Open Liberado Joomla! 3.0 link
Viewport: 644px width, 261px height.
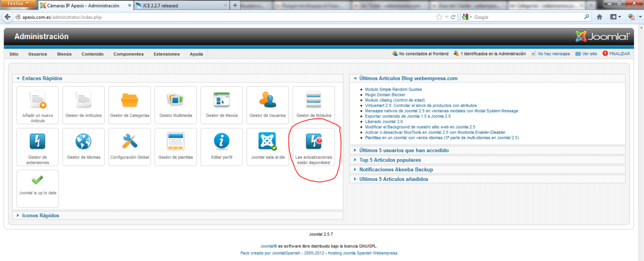pos(385,122)
